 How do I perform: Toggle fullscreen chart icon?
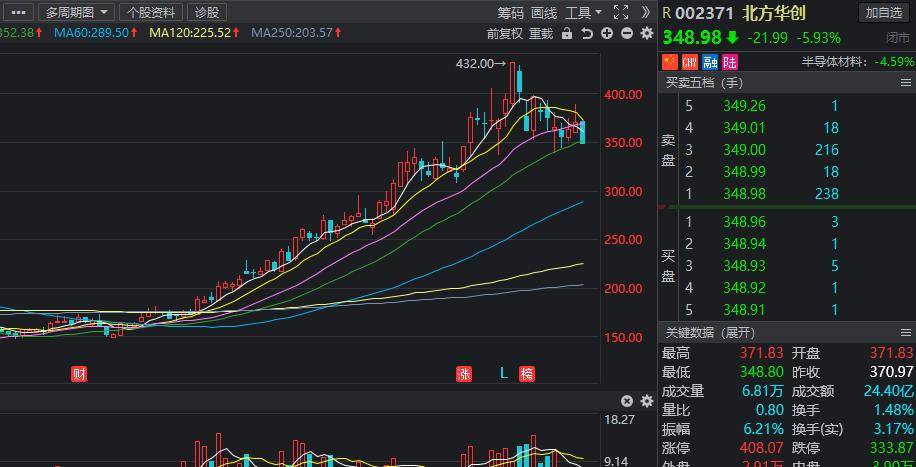click(621, 12)
